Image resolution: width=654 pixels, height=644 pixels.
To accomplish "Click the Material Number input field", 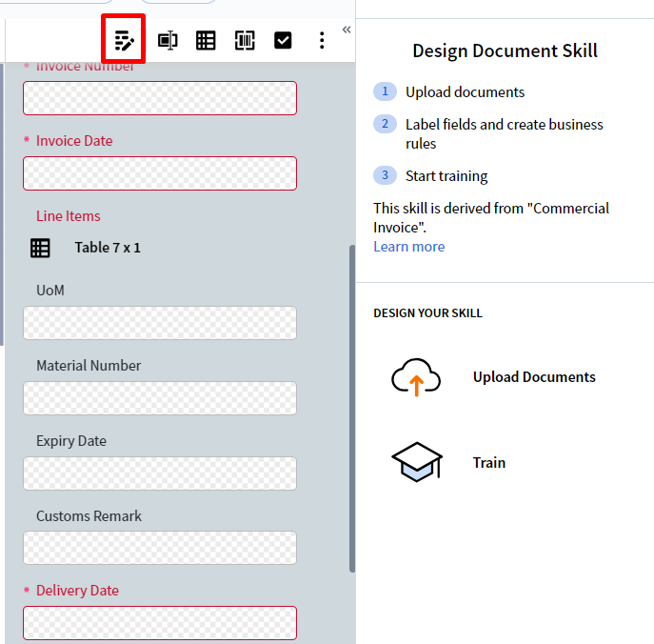I will click(x=160, y=398).
